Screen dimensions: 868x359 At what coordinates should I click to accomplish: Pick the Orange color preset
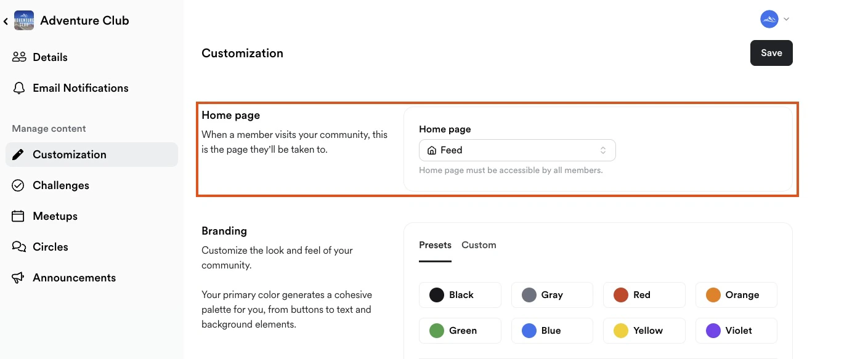click(x=736, y=295)
